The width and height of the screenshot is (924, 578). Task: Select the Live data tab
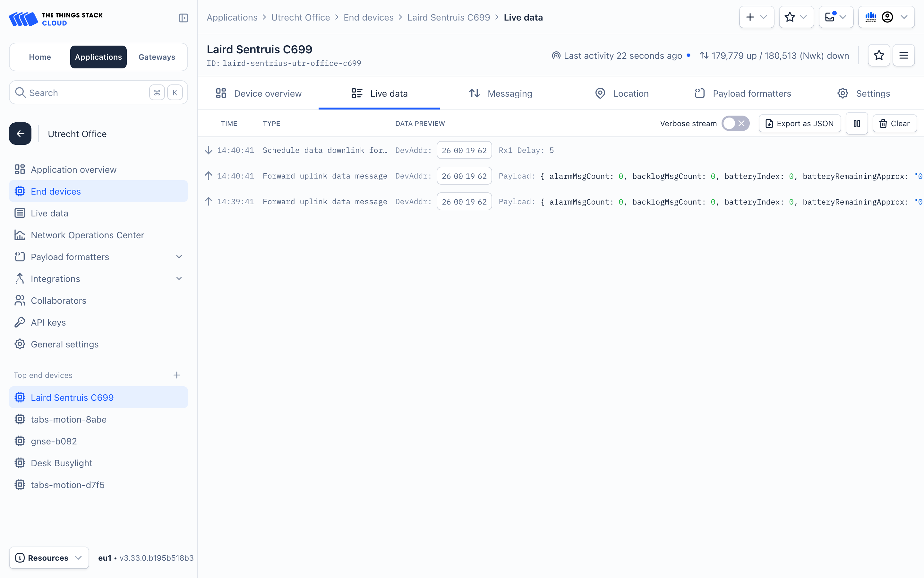(379, 93)
